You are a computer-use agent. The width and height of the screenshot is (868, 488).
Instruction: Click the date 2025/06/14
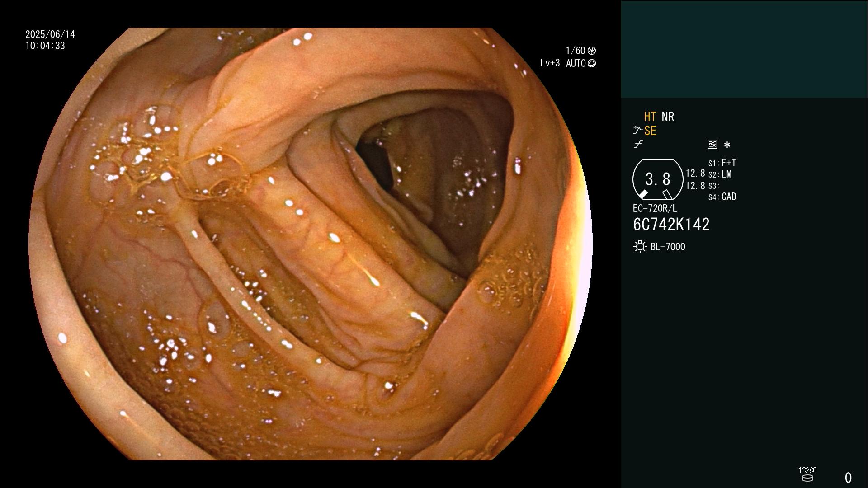pos(50,34)
